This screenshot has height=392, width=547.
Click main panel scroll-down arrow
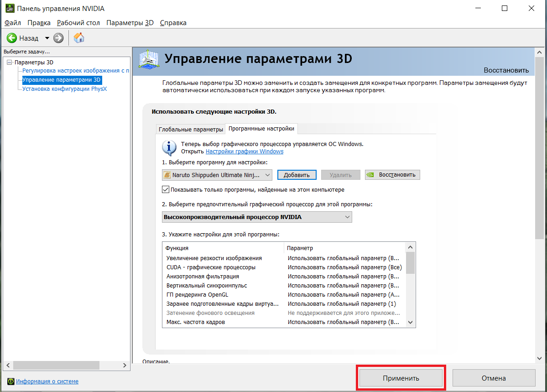[539, 358]
